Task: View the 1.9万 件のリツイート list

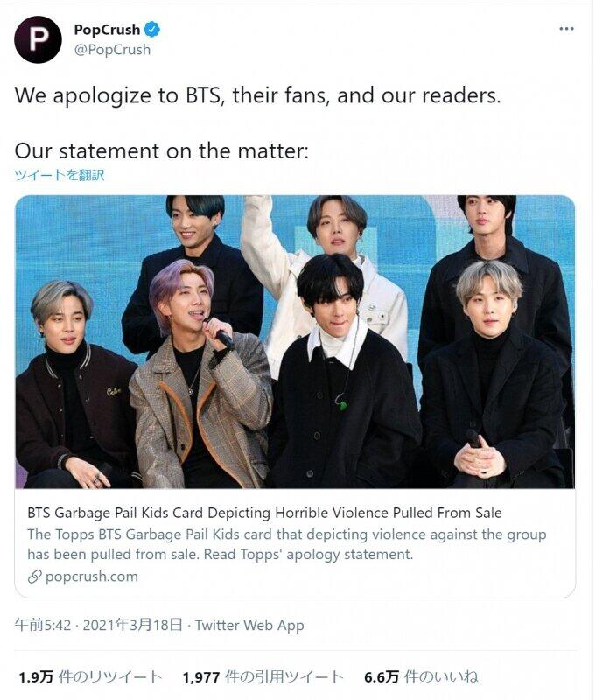Action: click(x=90, y=676)
